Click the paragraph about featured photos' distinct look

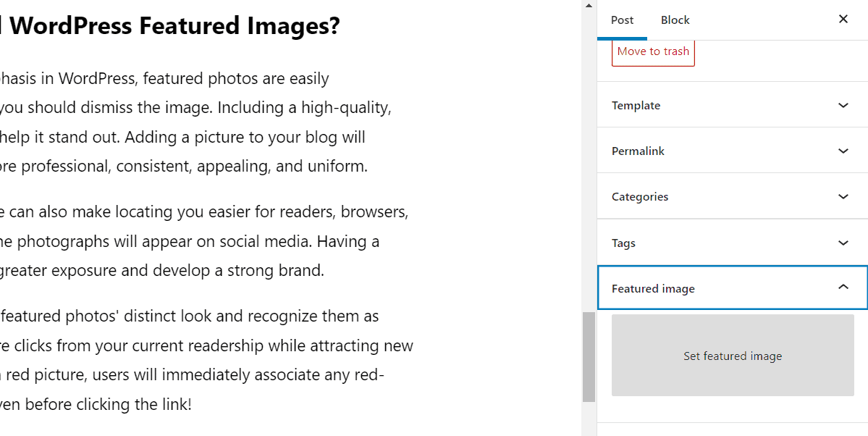click(203, 360)
